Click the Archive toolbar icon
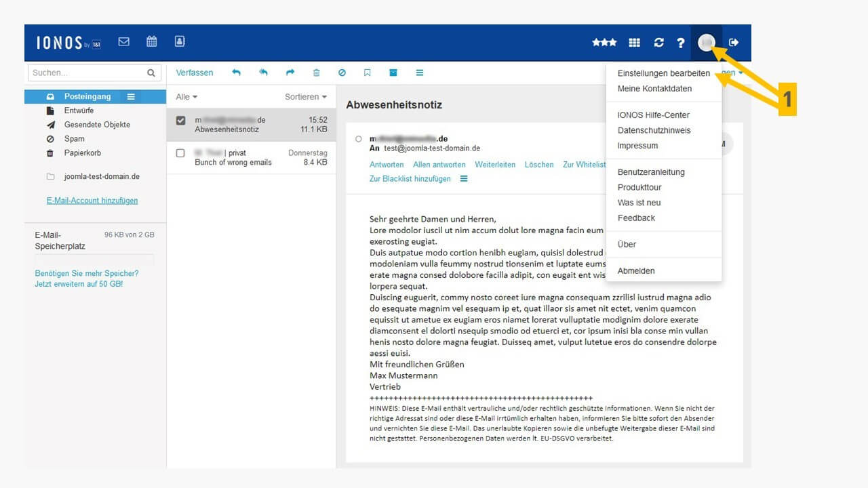 coord(393,73)
